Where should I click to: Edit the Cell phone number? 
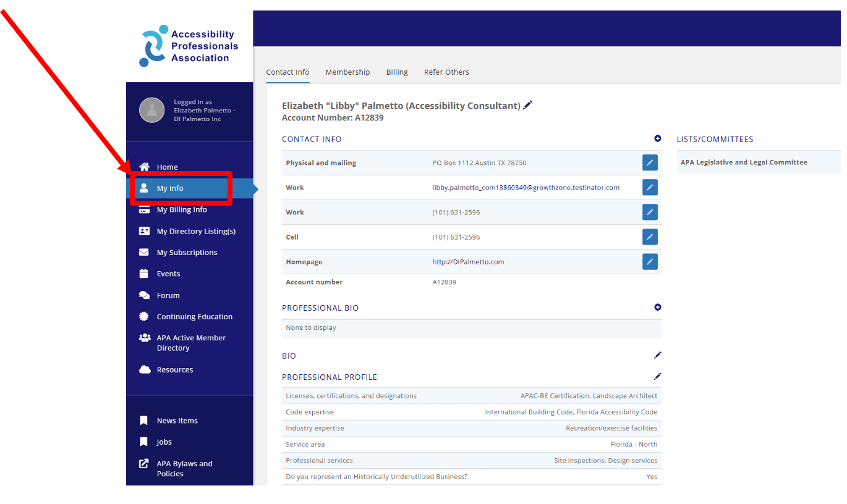(x=650, y=237)
